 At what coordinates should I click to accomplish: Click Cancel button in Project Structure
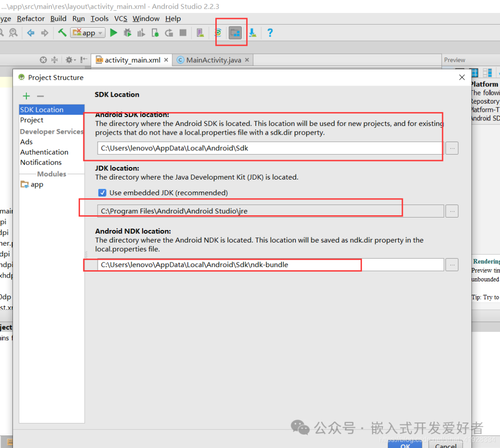pyautogui.click(x=446, y=444)
